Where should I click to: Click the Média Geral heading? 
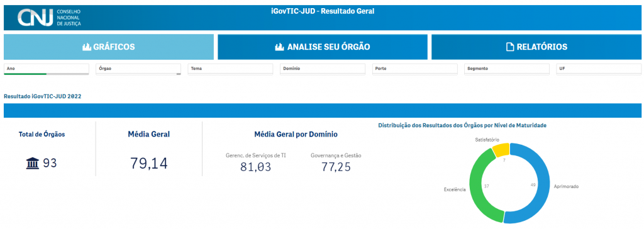point(148,134)
